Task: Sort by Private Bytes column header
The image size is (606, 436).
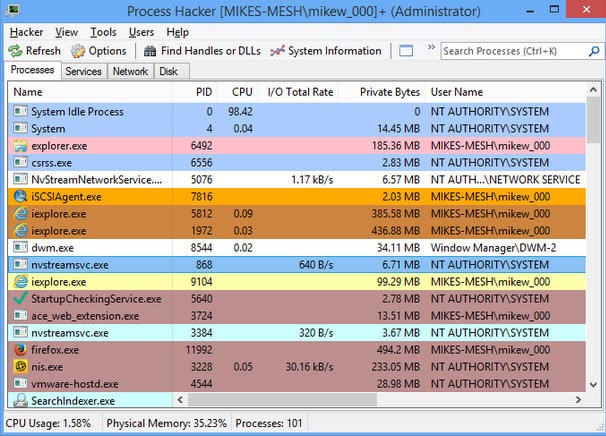Action: (x=390, y=92)
